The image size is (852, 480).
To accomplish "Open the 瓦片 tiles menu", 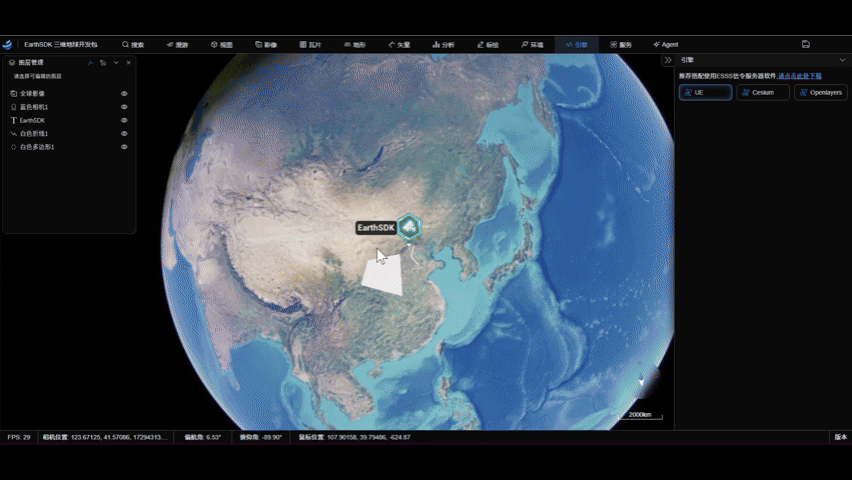I will [x=310, y=45].
